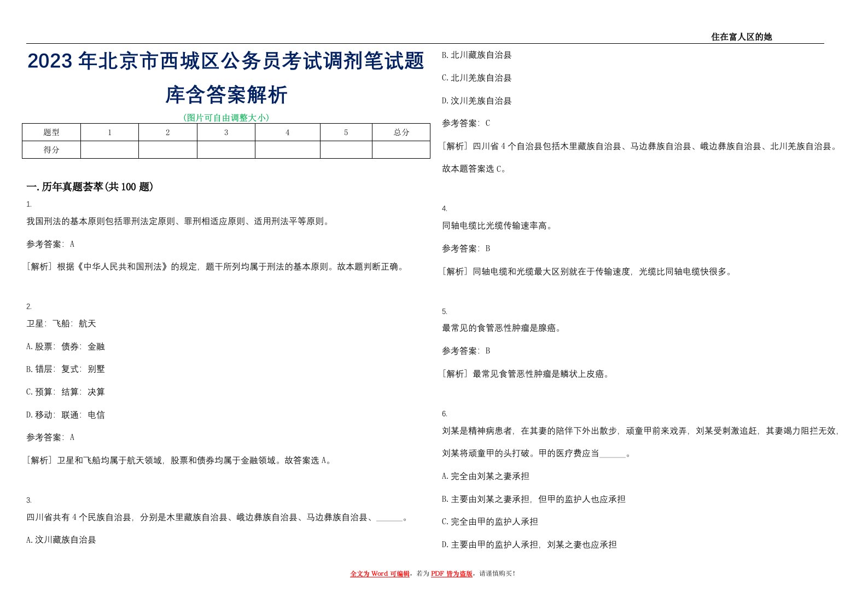Click '参考答案: A' under question 1
Screen dimensions: 868x614
coord(50,244)
